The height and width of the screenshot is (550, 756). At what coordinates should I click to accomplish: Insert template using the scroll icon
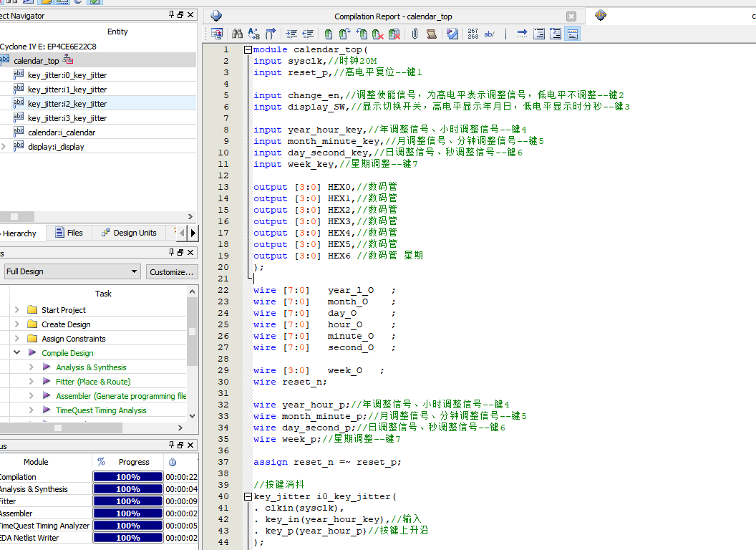(x=432, y=34)
